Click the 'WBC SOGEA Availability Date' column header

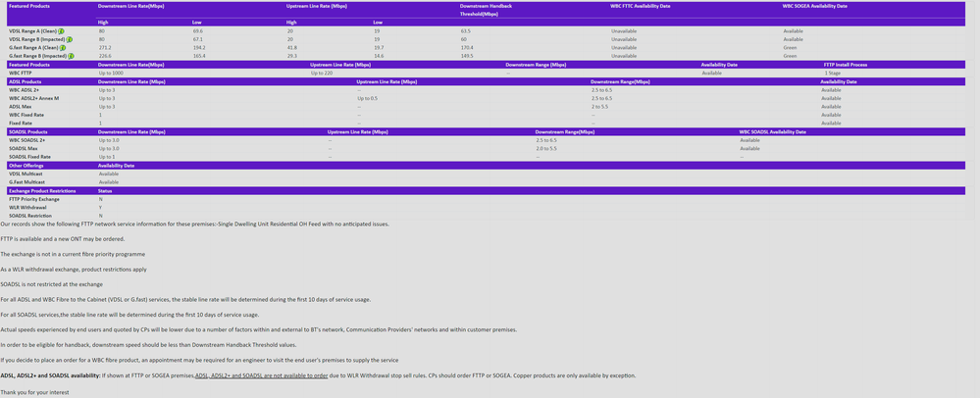point(814,6)
